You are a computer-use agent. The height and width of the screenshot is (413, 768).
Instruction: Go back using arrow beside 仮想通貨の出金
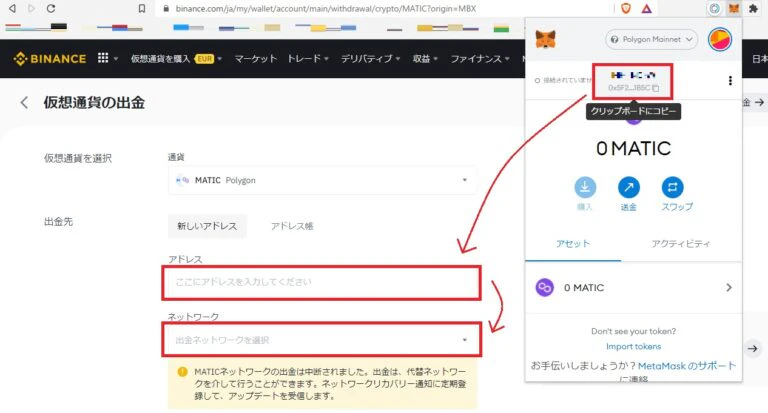[24, 102]
